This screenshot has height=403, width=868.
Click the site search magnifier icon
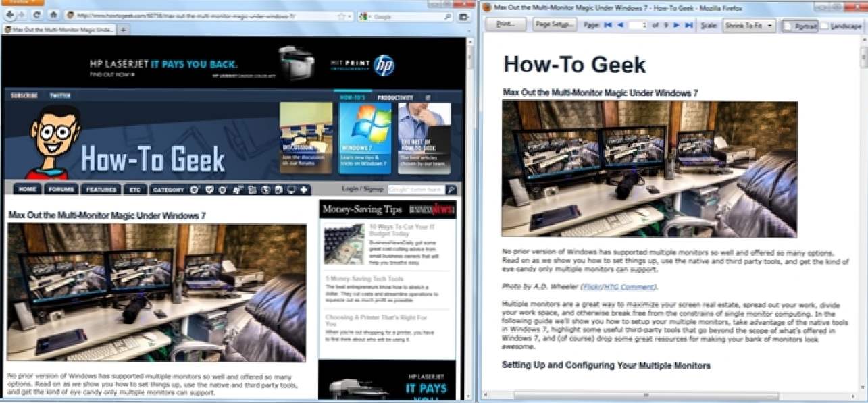click(451, 190)
